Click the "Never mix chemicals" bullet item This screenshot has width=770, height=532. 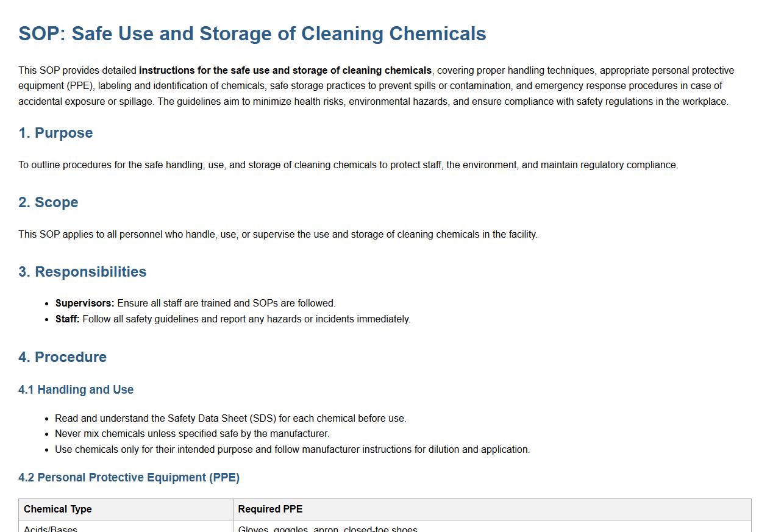(192, 434)
